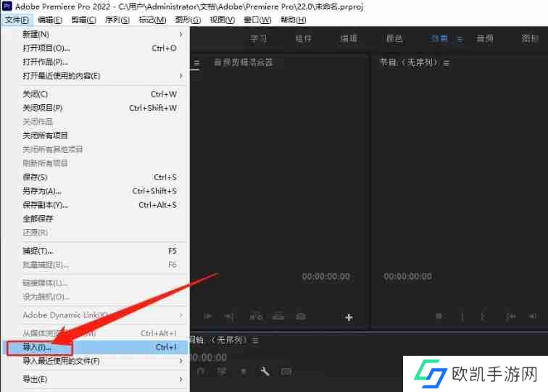Expand 导入最近使用的文件(F) submenu
The image size is (548, 392).
[180, 361]
